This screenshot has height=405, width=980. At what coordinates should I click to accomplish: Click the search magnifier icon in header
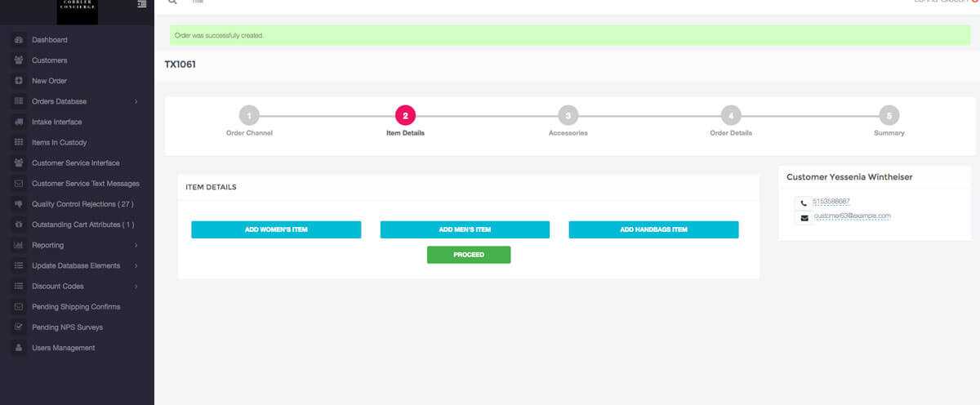point(172,2)
